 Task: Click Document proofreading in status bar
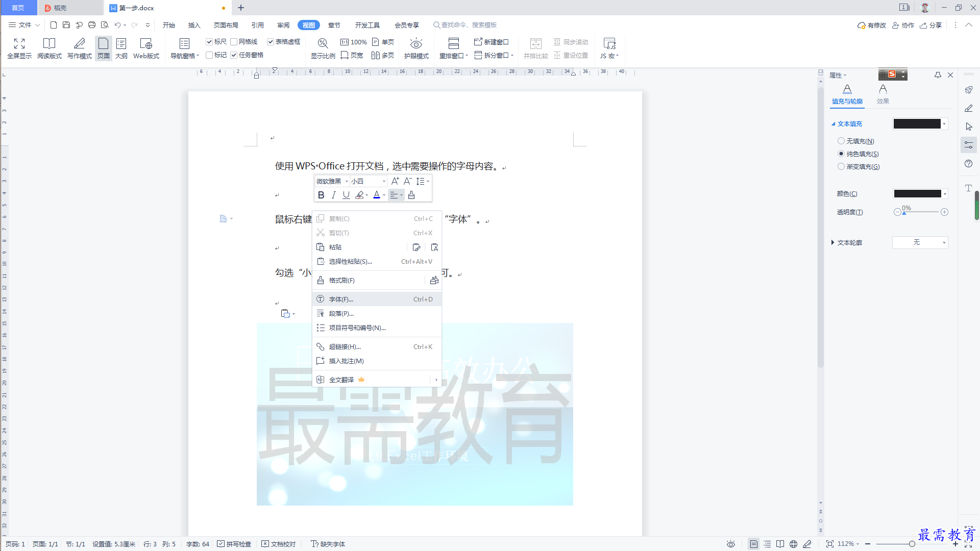(279, 544)
